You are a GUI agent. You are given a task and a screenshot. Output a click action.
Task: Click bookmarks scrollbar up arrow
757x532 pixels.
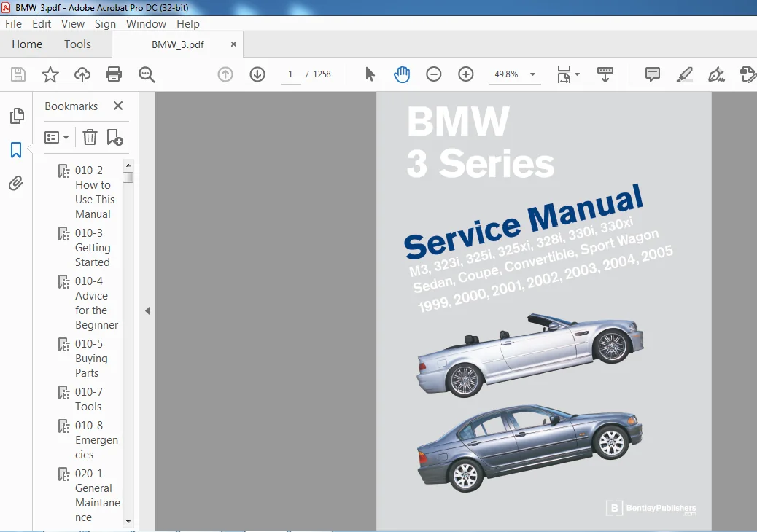coord(128,165)
